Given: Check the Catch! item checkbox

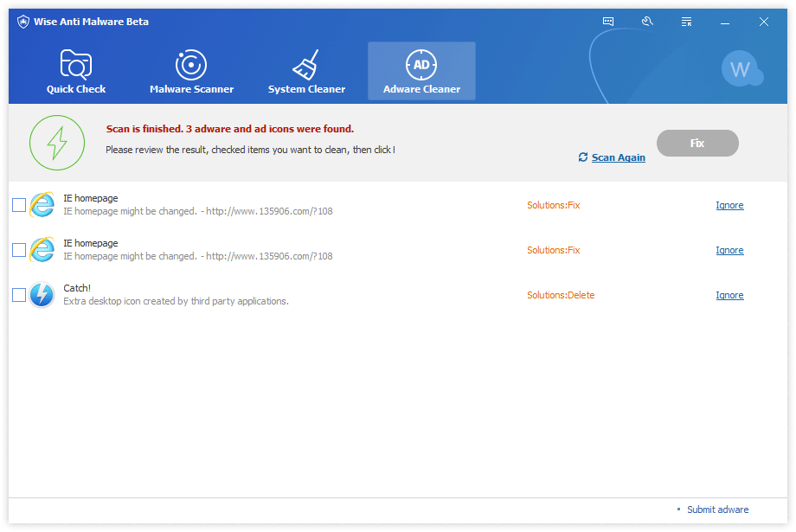Looking at the screenshot, I should pyautogui.click(x=19, y=295).
